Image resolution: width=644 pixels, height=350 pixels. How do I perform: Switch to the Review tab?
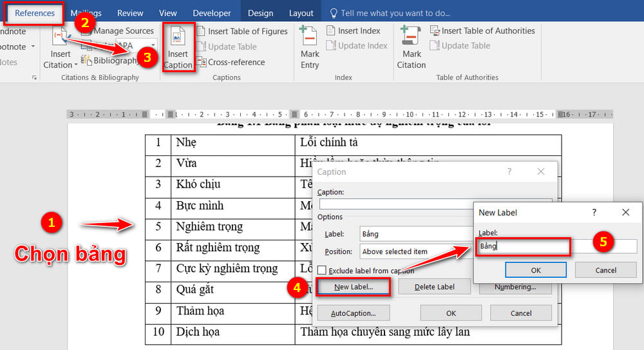coord(130,13)
